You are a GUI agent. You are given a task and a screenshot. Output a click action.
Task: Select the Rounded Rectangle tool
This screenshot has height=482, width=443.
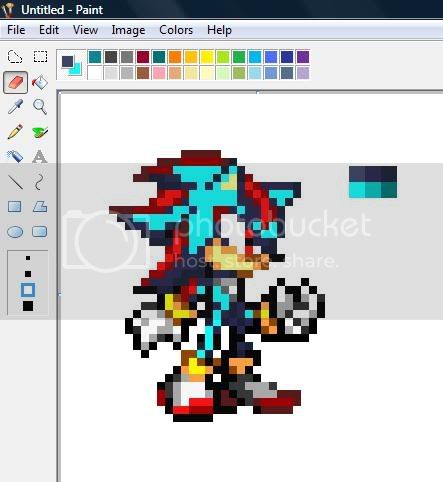40,231
